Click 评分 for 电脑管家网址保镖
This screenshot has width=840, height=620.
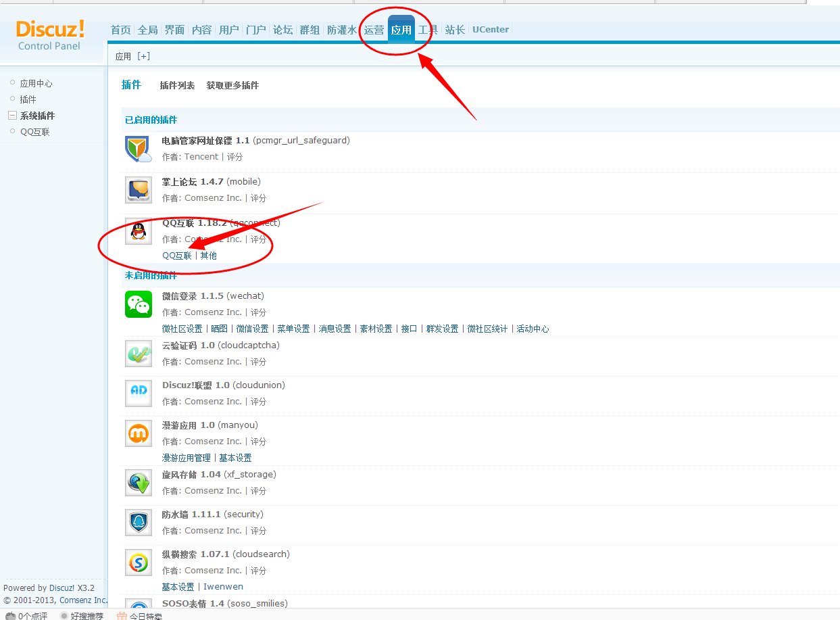point(234,157)
